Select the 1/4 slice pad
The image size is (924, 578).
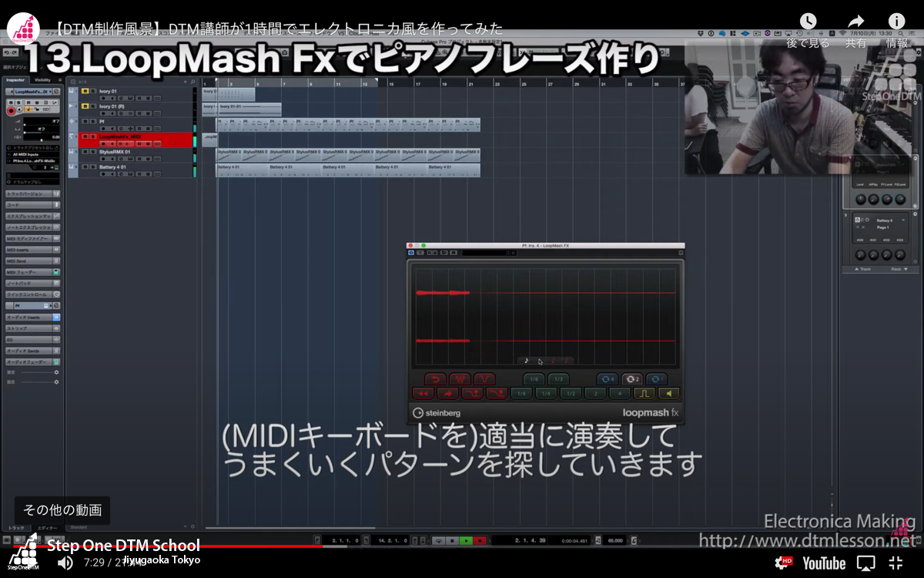click(x=546, y=394)
